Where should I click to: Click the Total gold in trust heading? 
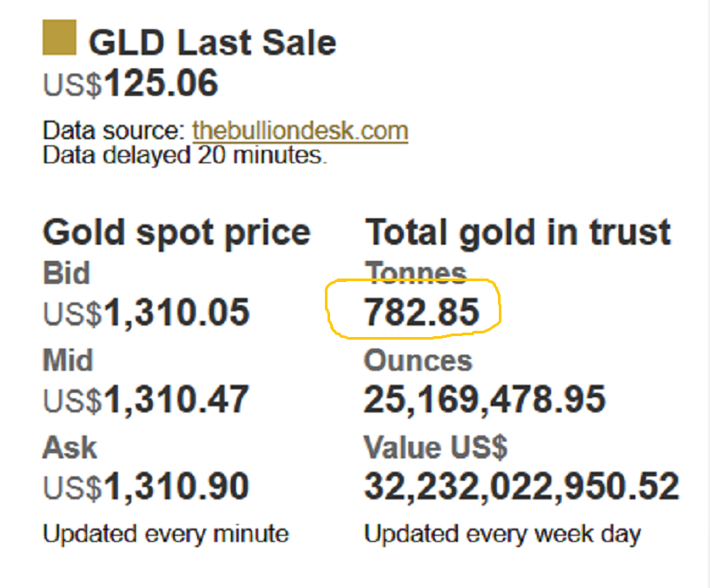tap(518, 231)
